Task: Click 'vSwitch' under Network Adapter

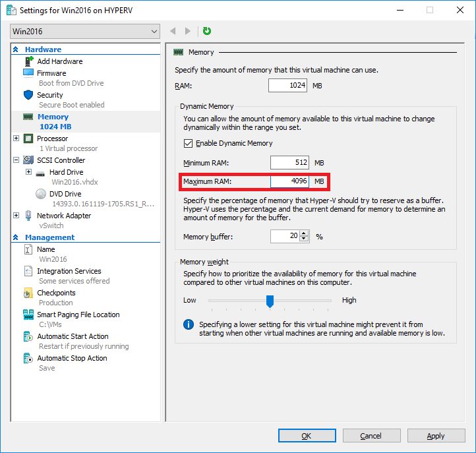Action: [51, 226]
